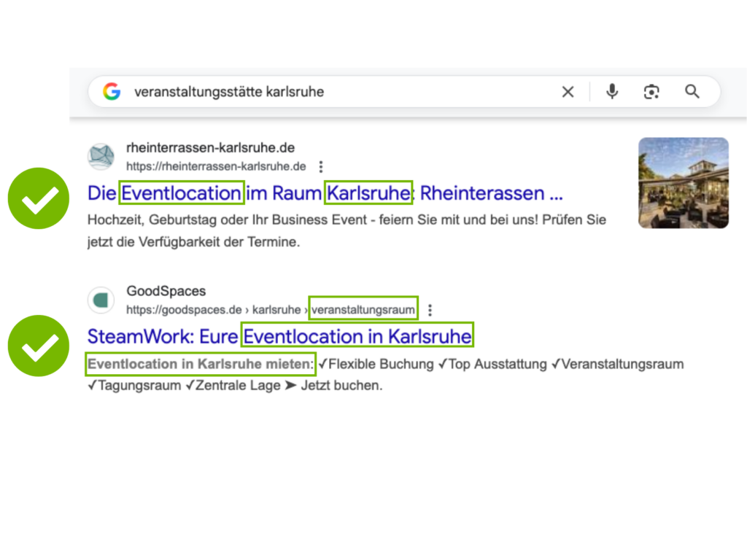The width and height of the screenshot is (747, 560).
Task: Open the Rheinterrassen terrace thumbnail image
Action: (683, 183)
